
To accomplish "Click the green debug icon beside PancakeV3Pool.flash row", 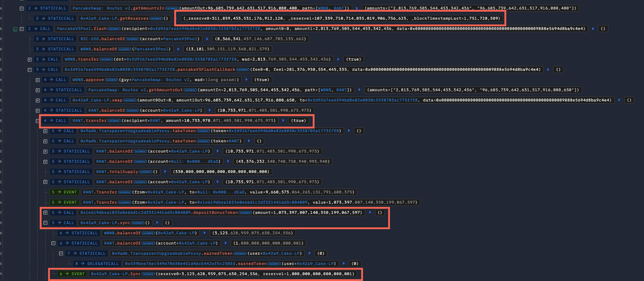I will pyautogui.click(x=15, y=29).
